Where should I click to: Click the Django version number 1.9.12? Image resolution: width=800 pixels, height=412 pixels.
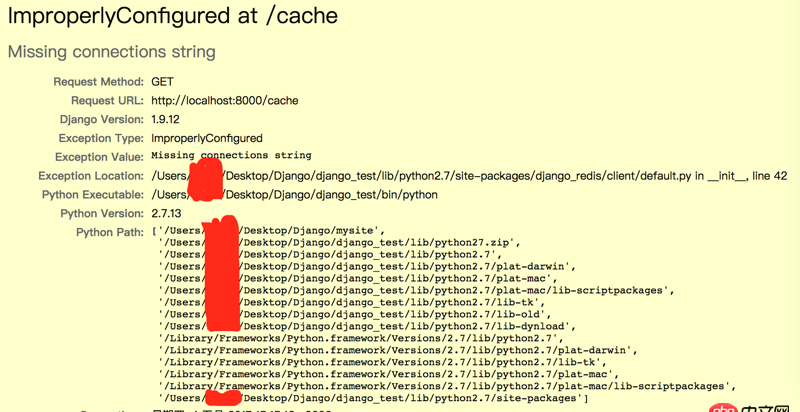[x=170, y=119]
